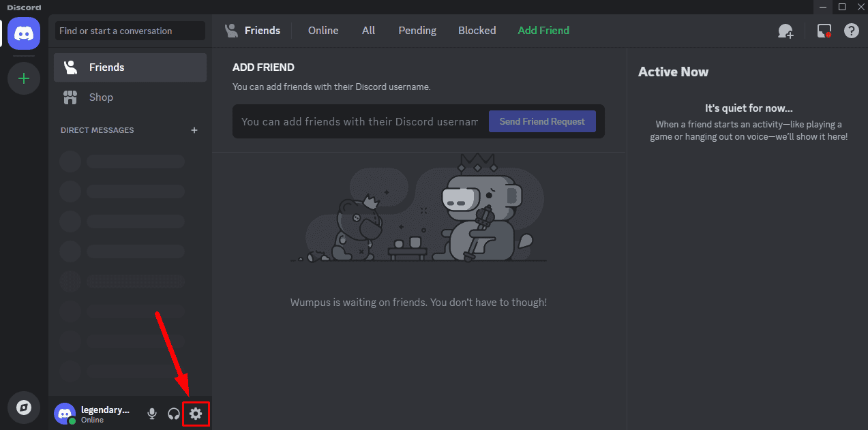This screenshot has height=430, width=868.
Task: Focus the Discord username input field
Action: (x=359, y=122)
